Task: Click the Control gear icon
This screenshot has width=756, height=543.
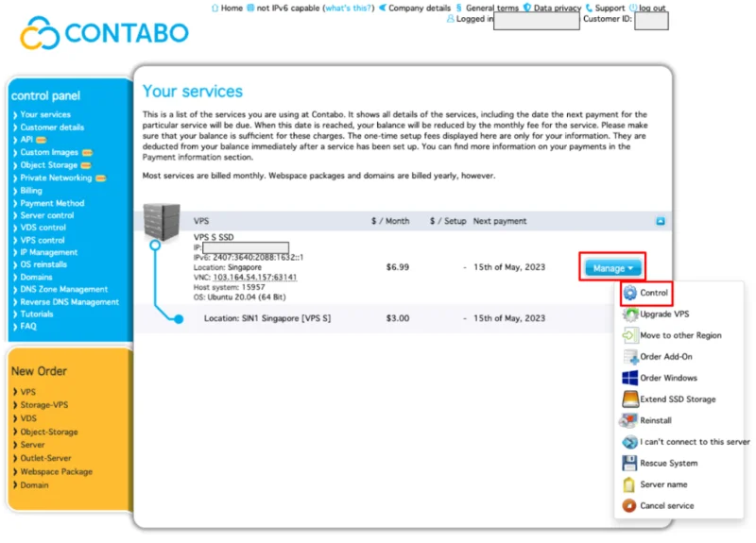Action: click(629, 293)
